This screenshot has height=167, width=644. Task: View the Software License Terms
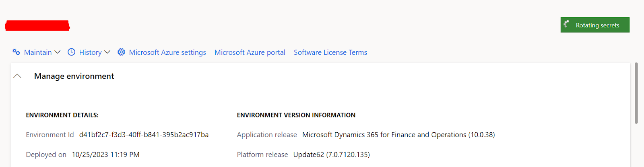pyautogui.click(x=330, y=52)
